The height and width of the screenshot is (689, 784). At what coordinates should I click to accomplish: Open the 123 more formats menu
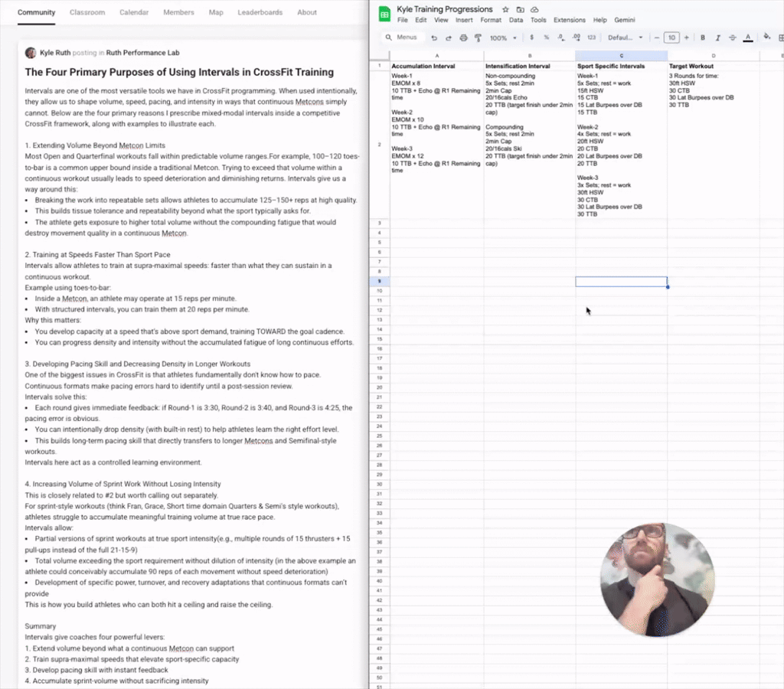(x=592, y=38)
